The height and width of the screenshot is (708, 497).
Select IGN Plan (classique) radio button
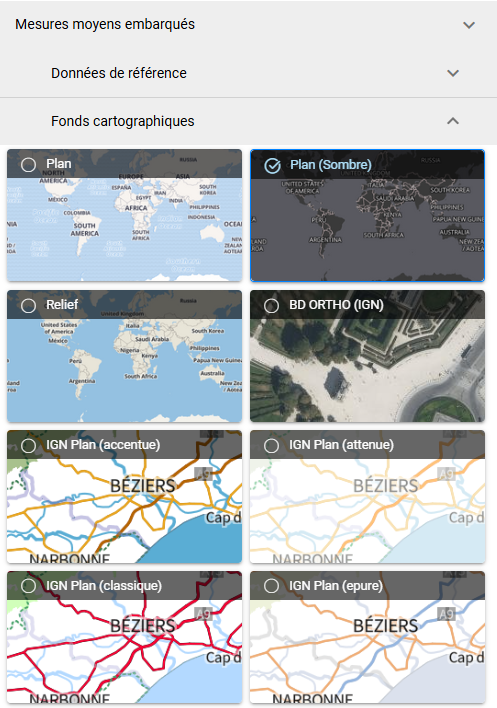coord(28,586)
